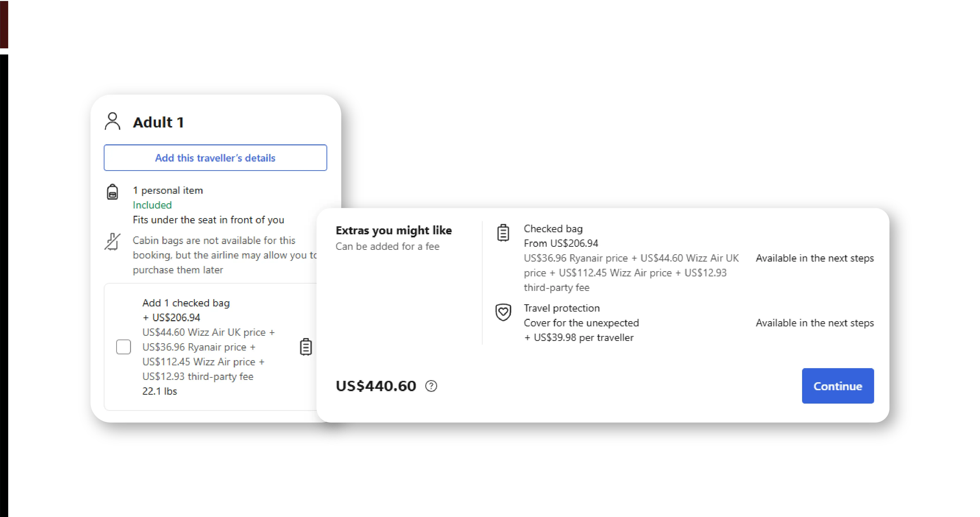The height and width of the screenshot is (517, 980).
Task: Click the Adult 1 heading
Action: tap(158, 123)
